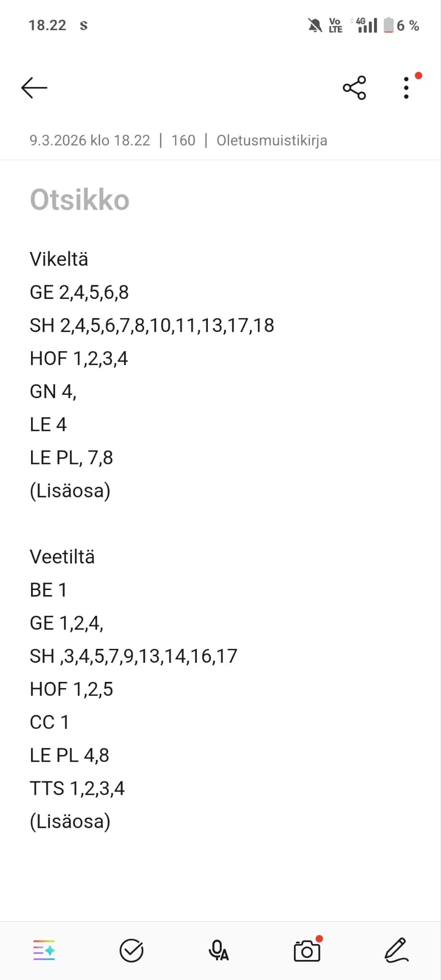Image resolution: width=441 pixels, height=980 pixels.
Task: Open the AI text formatting tool
Action: (44, 950)
